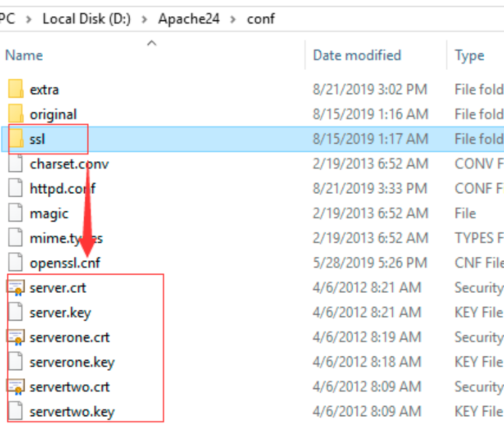Viewport: 504px width, 427px height.
Task: Click the charset.conv file icon
Action: [15, 163]
